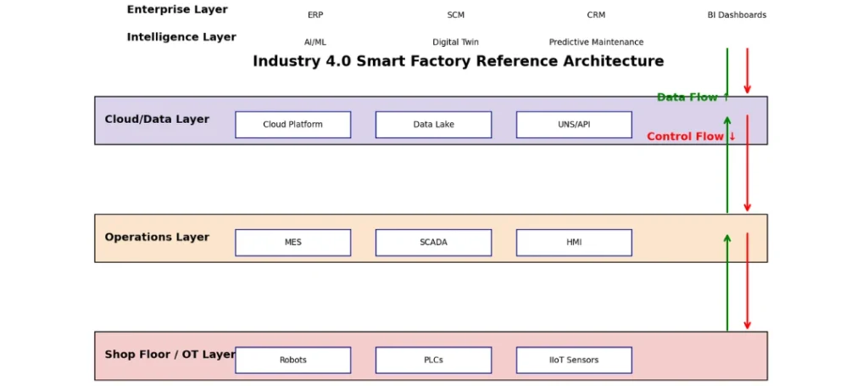Select the BI Dashboards label
The image size is (868, 386).
737,15
